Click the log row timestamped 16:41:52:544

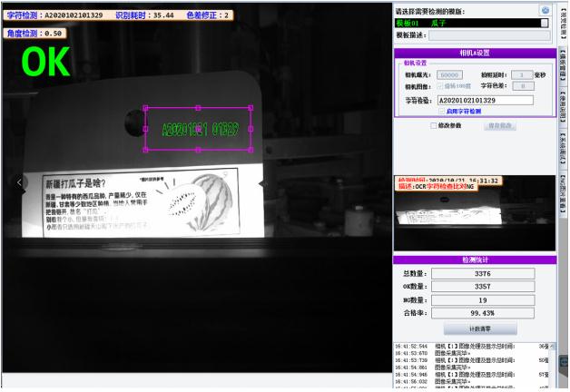473,347
